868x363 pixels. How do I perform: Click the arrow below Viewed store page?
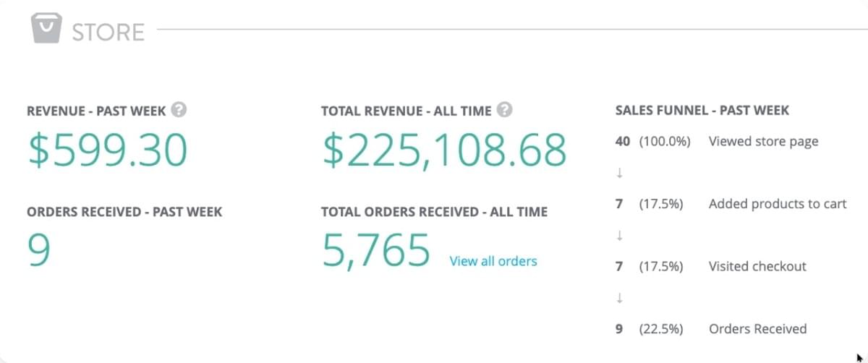coord(620,174)
